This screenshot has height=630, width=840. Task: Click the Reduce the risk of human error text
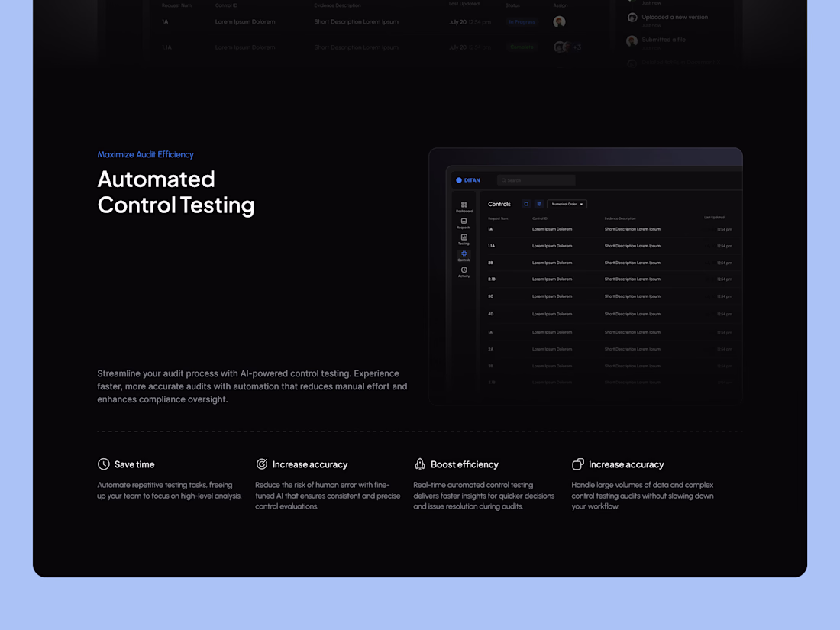pyautogui.click(x=328, y=496)
